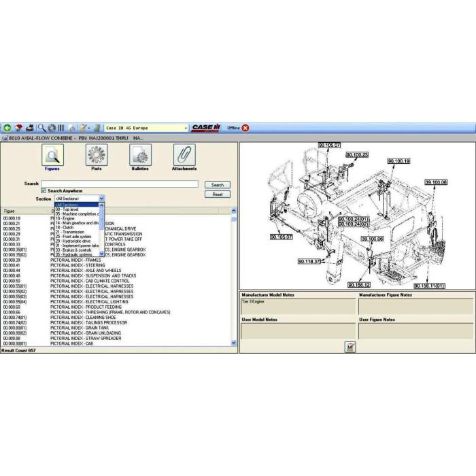Click the notes pencil icon in the toolbar

(x=82, y=128)
